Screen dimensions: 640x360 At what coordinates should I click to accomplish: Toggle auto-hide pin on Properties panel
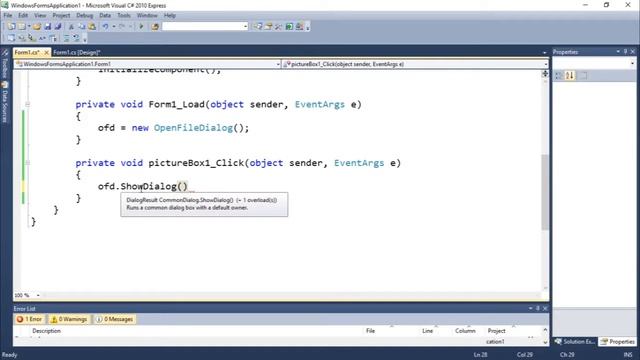pyautogui.click(x=625, y=52)
